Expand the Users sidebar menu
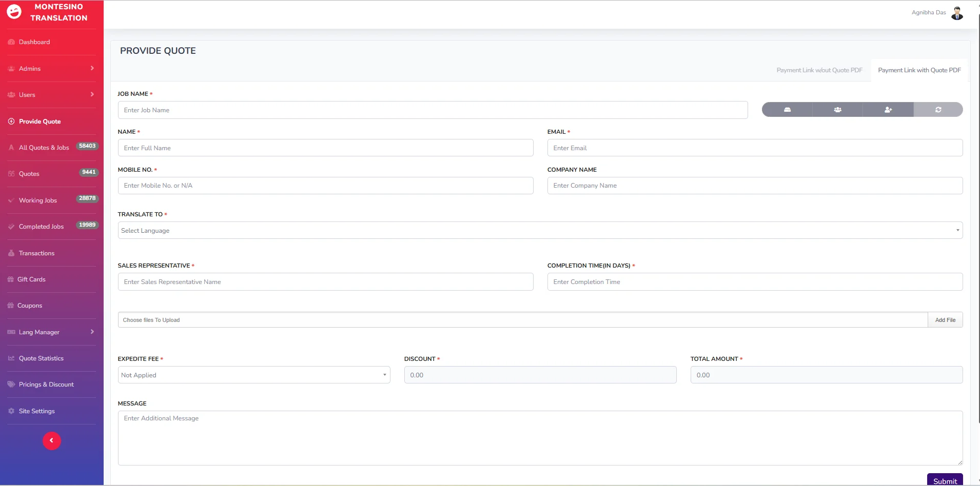The height and width of the screenshot is (486, 980). pyautogui.click(x=51, y=95)
